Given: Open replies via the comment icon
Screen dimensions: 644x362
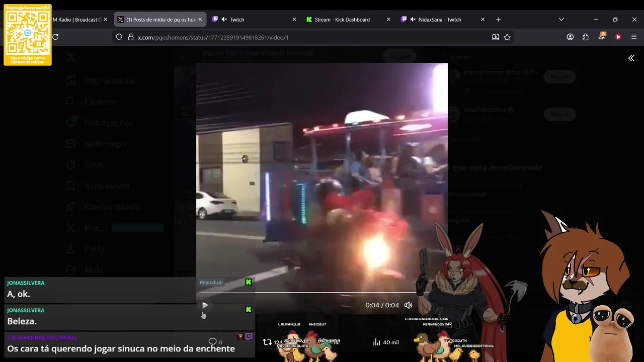Looking at the screenshot, I should pyautogui.click(x=212, y=342).
